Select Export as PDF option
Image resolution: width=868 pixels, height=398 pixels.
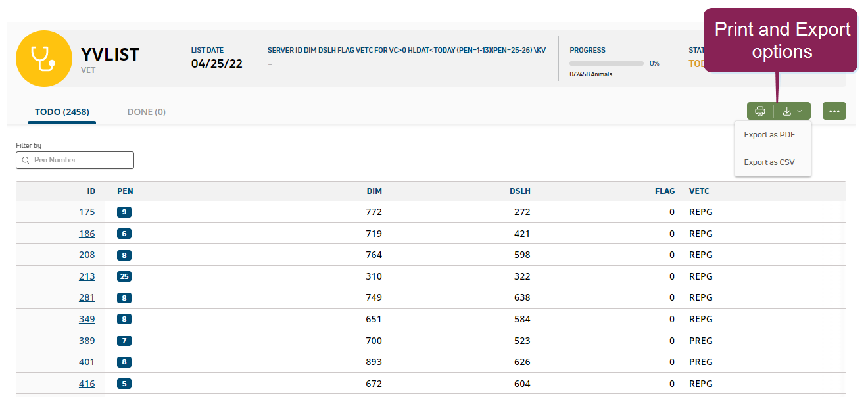click(x=769, y=135)
